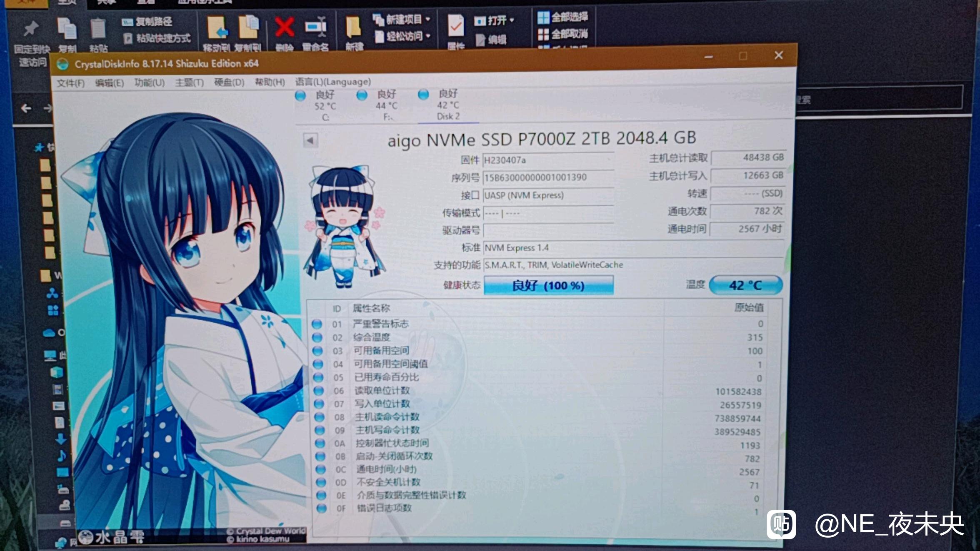Viewport: 980px width, 551px height.
Task: Click the raw value 101582438
Action: (x=738, y=391)
